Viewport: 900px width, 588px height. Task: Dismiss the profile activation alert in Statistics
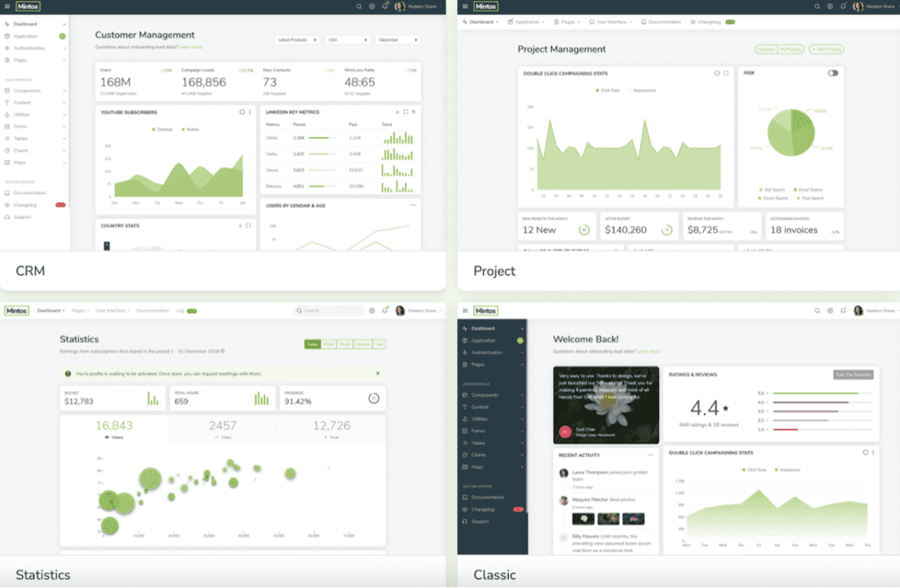(x=378, y=374)
